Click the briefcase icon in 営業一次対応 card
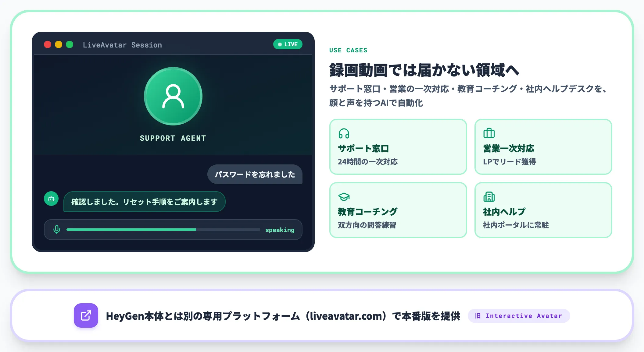The height and width of the screenshot is (352, 644). point(489,133)
